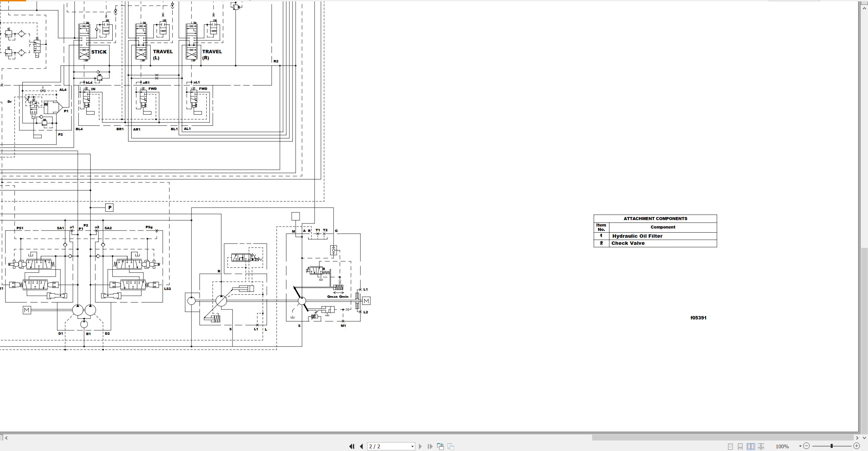Click the scroll left arrow
Image resolution: width=868 pixels, height=451 pixels.
6,438
